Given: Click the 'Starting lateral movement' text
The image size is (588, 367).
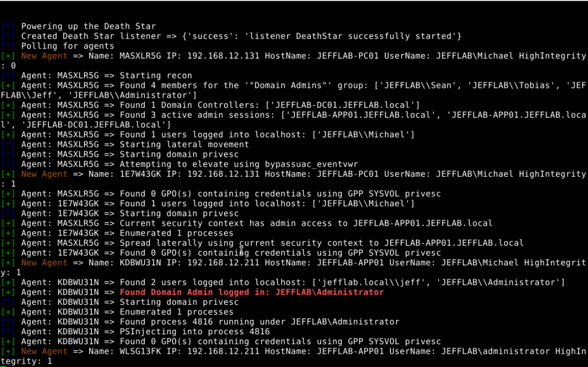Looking at the screenshot, I should [x=184, y=145].
